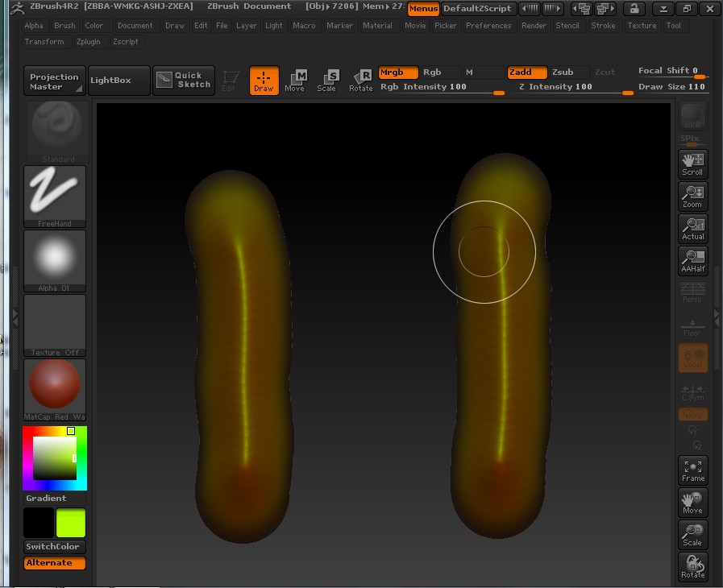Enable Draw mode in the top toolbar
The width and height of the screenshot is (723, 588).
(264, 78)
